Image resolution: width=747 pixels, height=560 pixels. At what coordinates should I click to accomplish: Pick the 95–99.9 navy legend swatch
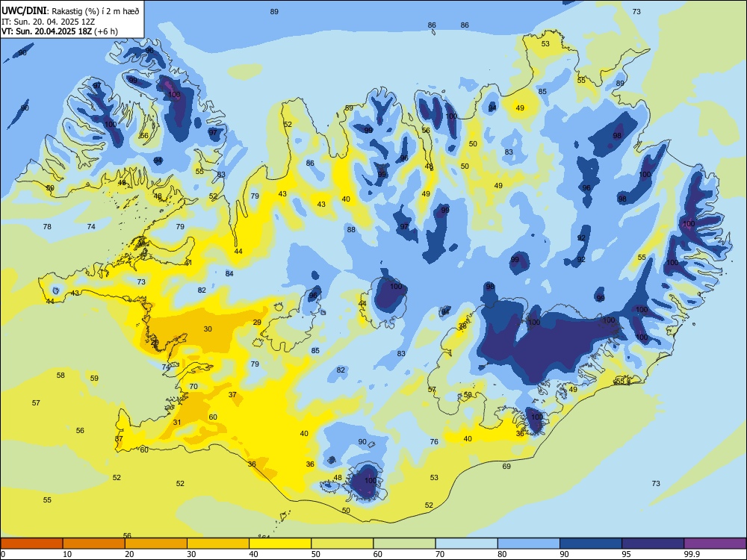[653, 544]
